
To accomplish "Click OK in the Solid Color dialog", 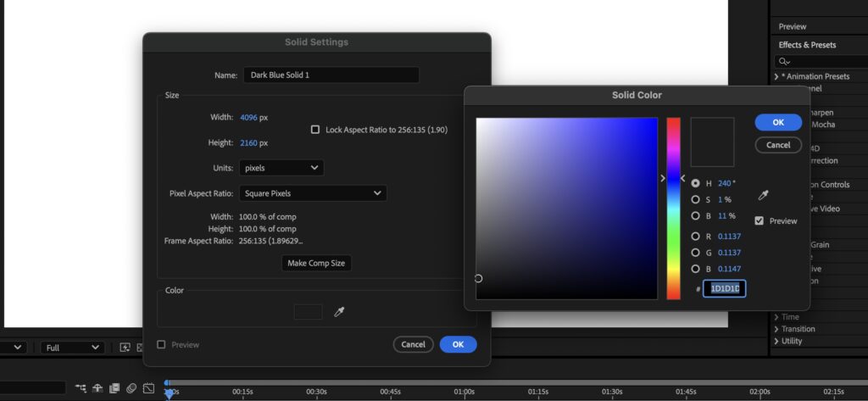I will [x=778, y=122].
